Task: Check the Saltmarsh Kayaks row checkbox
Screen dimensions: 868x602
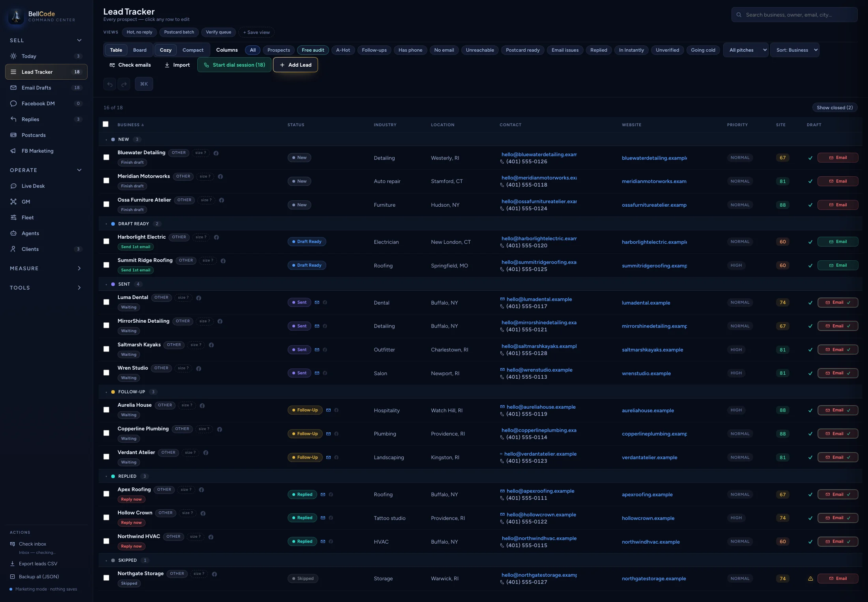Action: (x=106, y=349)
